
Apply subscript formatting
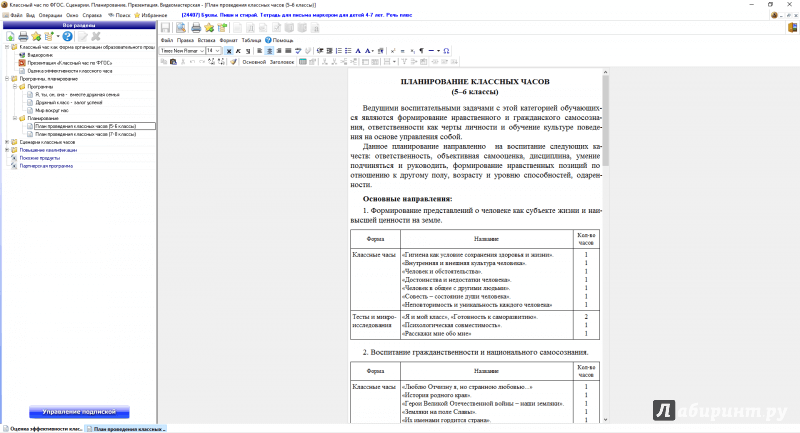(412, 51)
